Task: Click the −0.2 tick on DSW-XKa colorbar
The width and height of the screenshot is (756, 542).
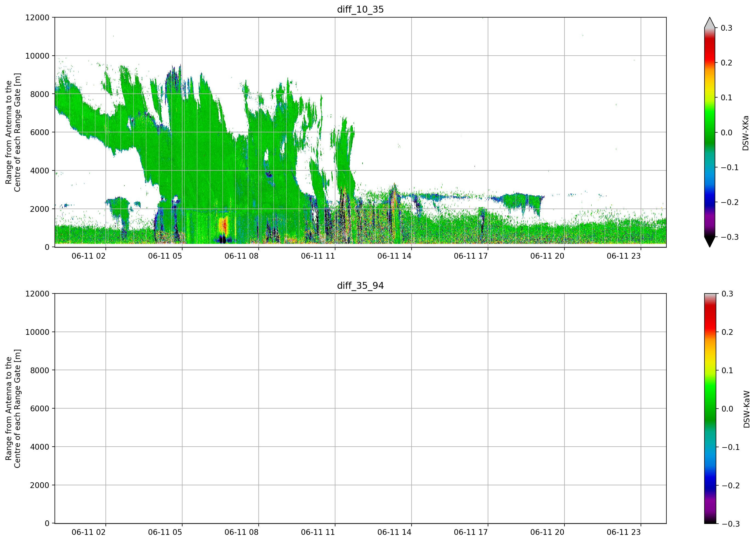Action: click(730, 202)
